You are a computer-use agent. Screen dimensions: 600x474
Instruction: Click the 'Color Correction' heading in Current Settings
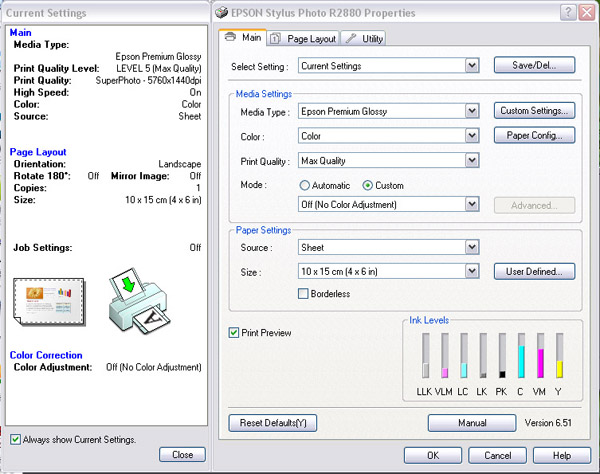[x=46, y=355]
